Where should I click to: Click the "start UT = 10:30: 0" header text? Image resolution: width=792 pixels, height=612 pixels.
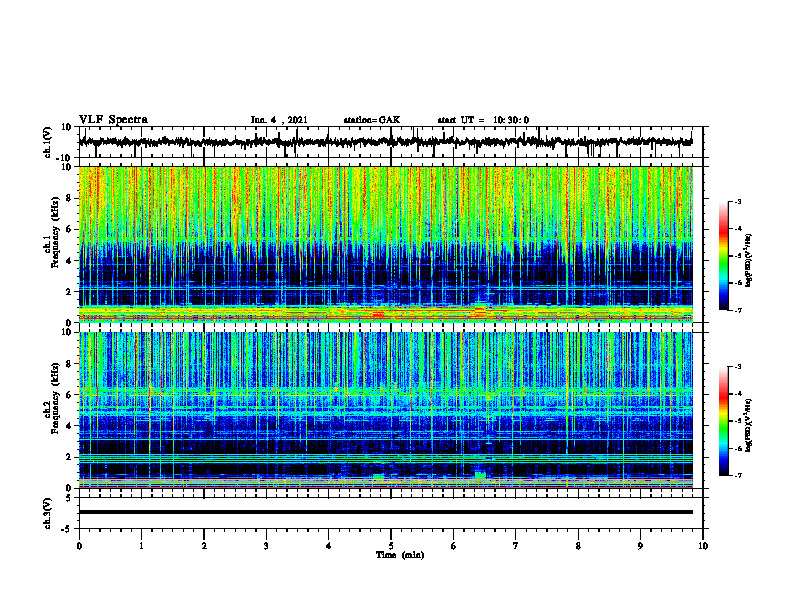(x=483, y=120)
